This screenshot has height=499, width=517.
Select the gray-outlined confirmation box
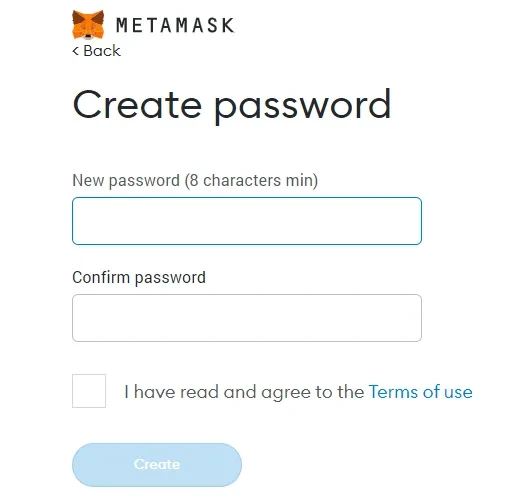[x=247, y=318]
